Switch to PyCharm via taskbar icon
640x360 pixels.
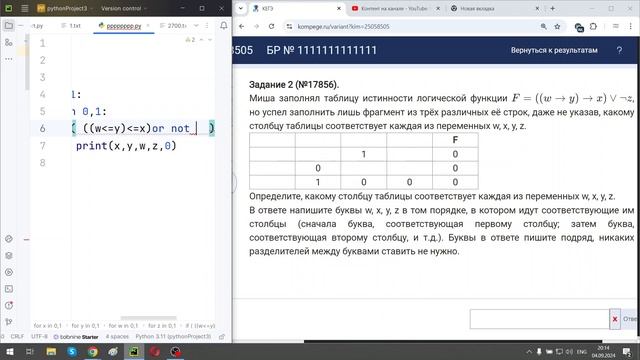[x=134, y=352]
